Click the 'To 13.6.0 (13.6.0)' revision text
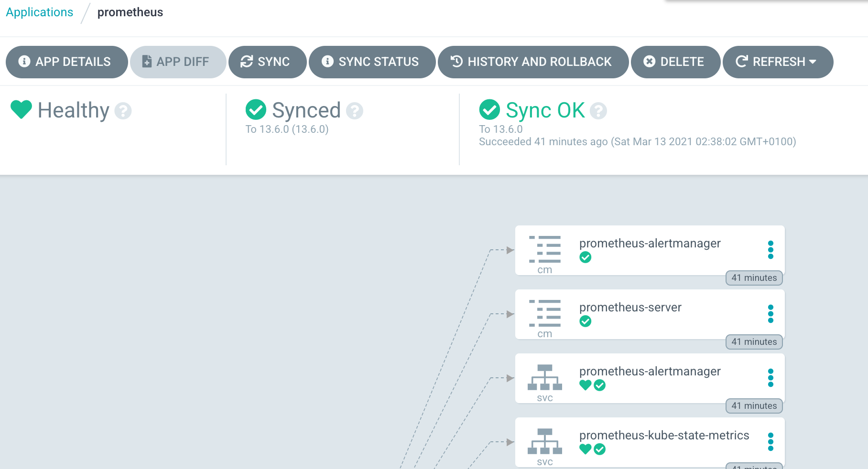Image resolution: width=868 pixels, height=469 pixels. coord(287,129)
